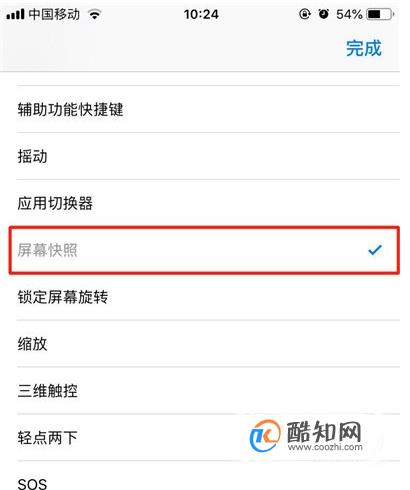Select 辅助功能快捷键 option
Viewport: 410px width, 490px height.
208,109
